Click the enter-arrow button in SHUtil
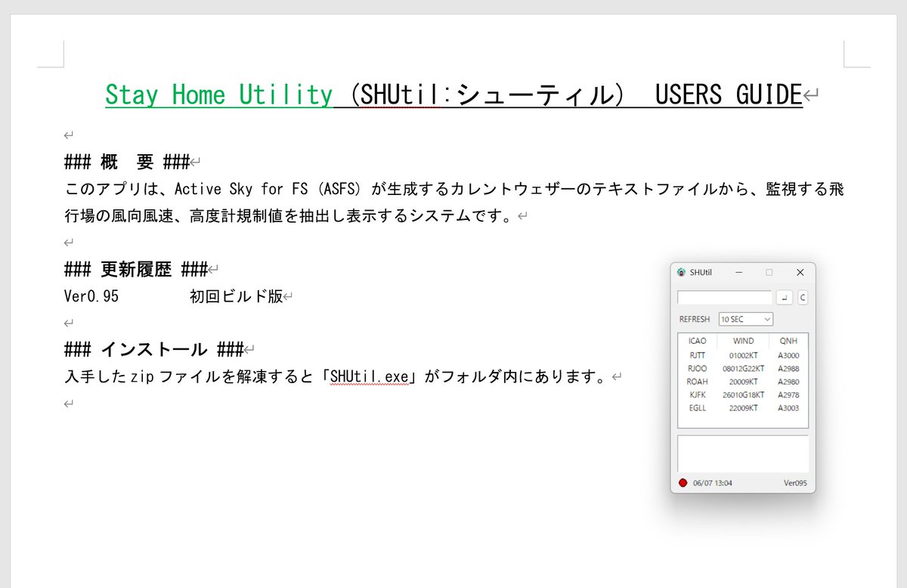The width and height of the screenshot is (907, 588). (785, 298)
